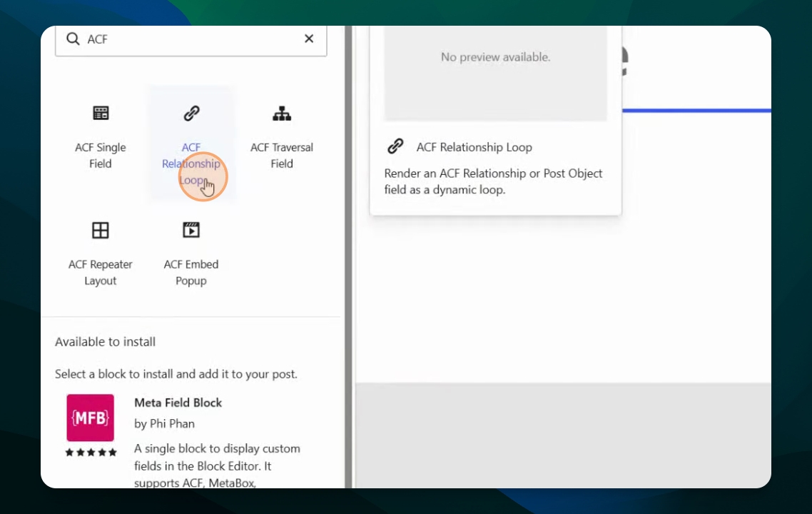
Task: Click the Available to install heading
Action: pyautogui.click(x=105, y=342)
